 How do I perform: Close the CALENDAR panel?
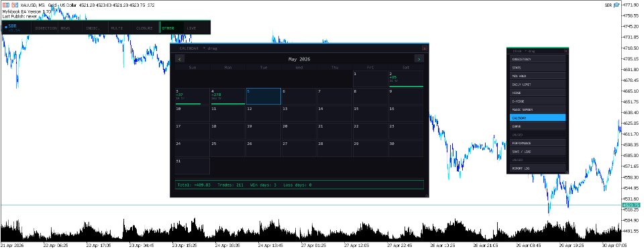(x=425, y=48)
